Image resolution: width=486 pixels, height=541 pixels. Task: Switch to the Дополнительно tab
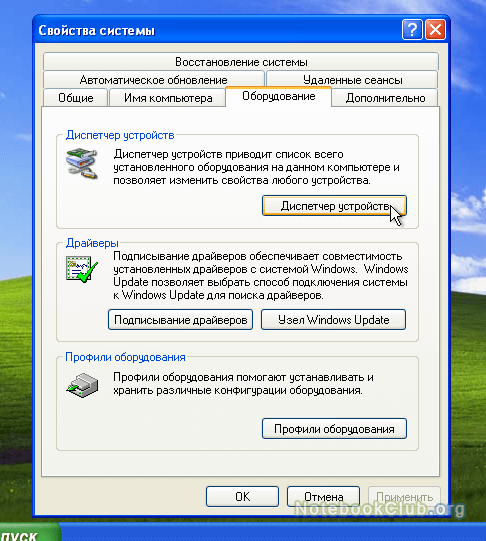[x=385, y=98]
